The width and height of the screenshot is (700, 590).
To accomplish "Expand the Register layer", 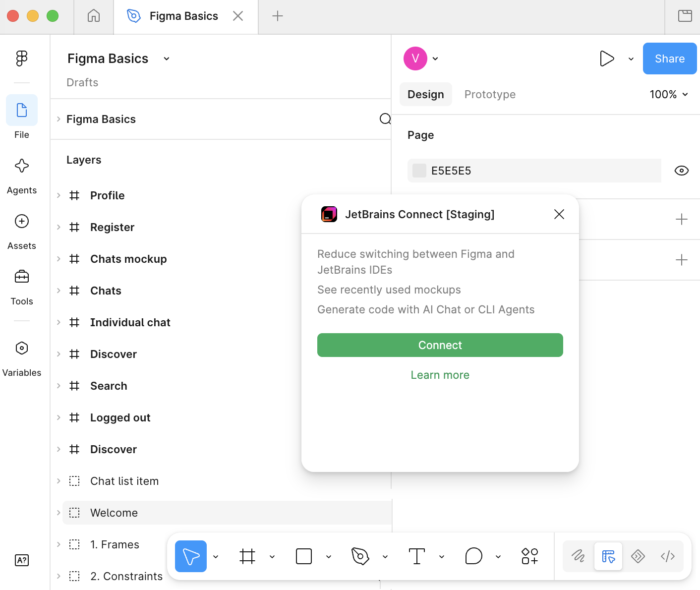I will click(x=58, y=227).
